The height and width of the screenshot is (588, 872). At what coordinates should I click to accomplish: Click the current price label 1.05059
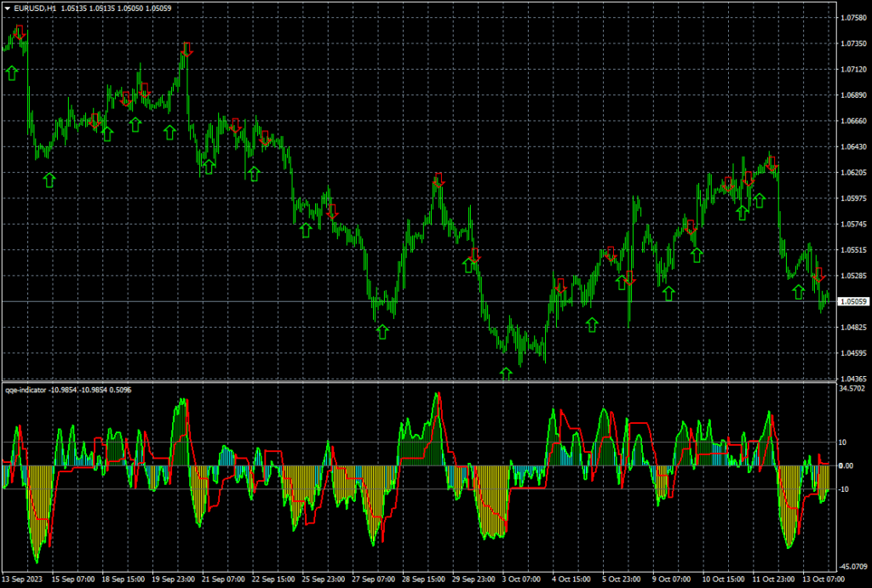(x=852, y=301)
